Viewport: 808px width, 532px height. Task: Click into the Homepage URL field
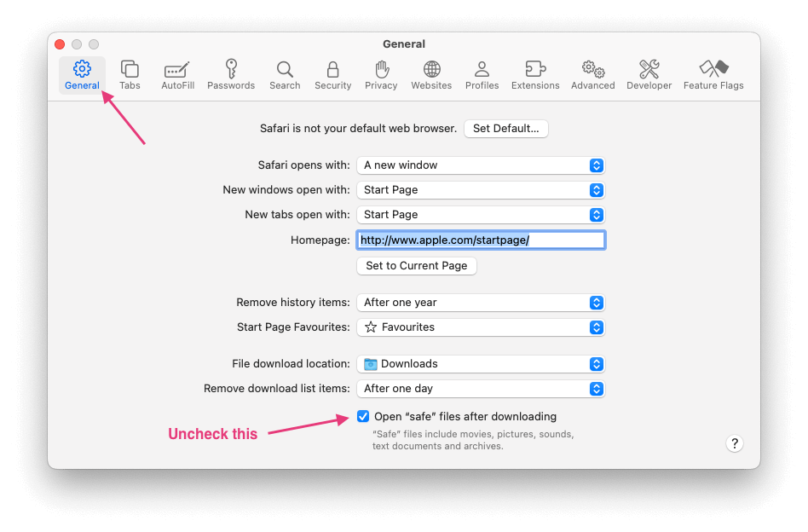[481, 240]
